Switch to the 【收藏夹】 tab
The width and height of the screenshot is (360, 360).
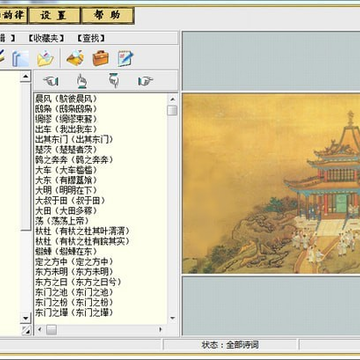(x=46, y=38)
